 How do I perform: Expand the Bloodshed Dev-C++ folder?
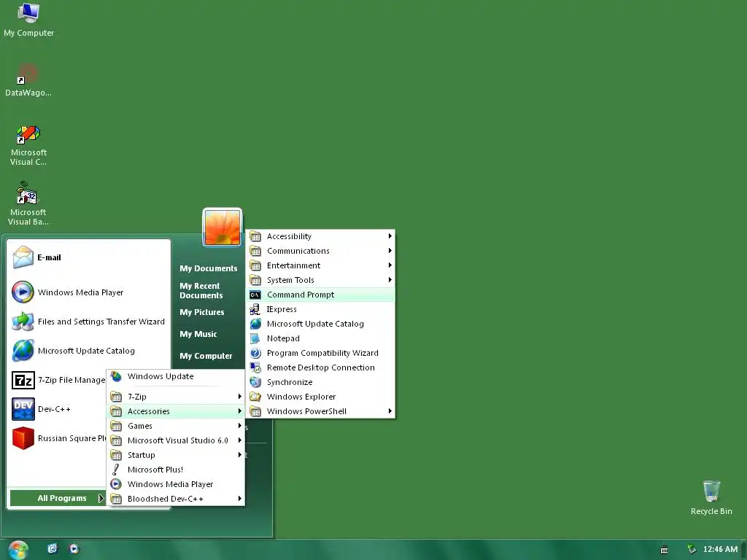pos(176,499)
